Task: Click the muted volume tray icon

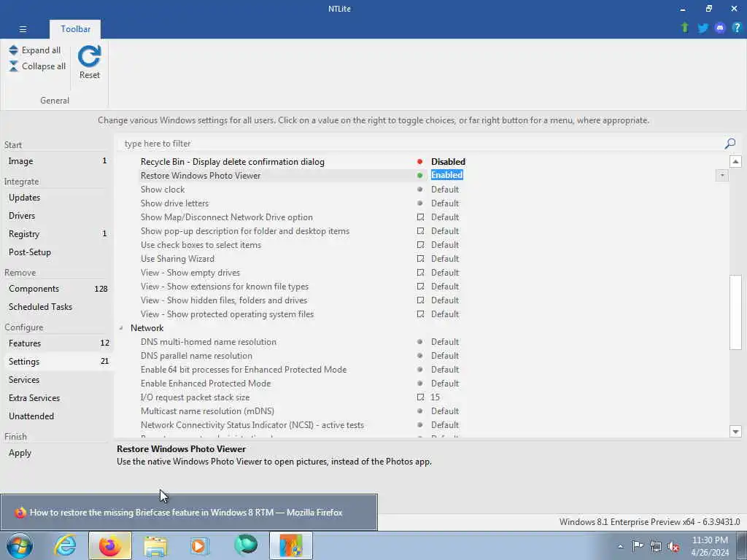Action: click(x=673, y=546)
